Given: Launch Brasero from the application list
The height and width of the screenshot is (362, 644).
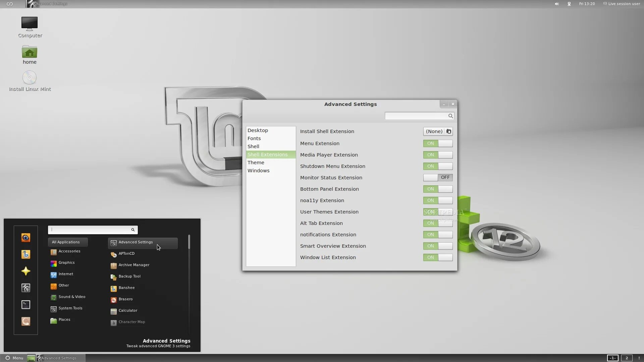Looking at the screenshot, I should (125, 299).
